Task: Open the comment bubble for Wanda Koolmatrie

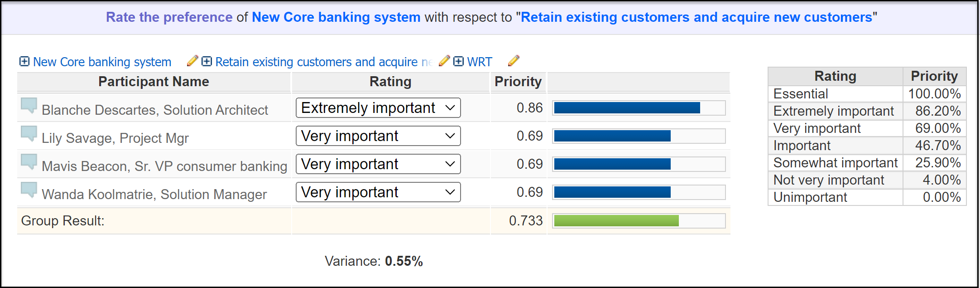Action: point(29,190)
